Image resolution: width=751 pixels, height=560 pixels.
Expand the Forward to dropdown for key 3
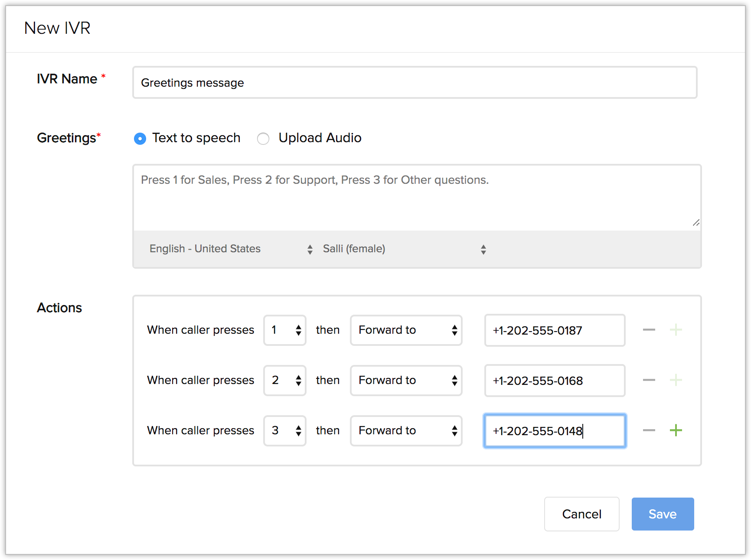tap(406, 431)
